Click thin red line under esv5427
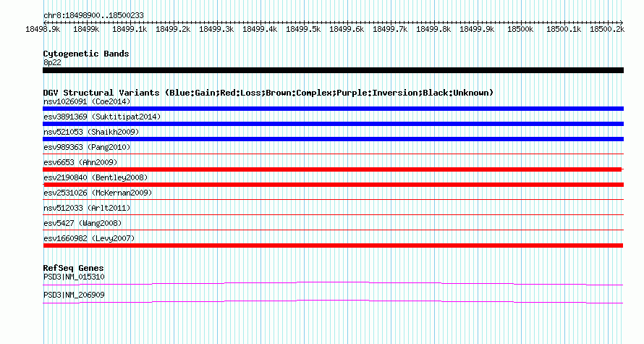 (x=333, y=230)
